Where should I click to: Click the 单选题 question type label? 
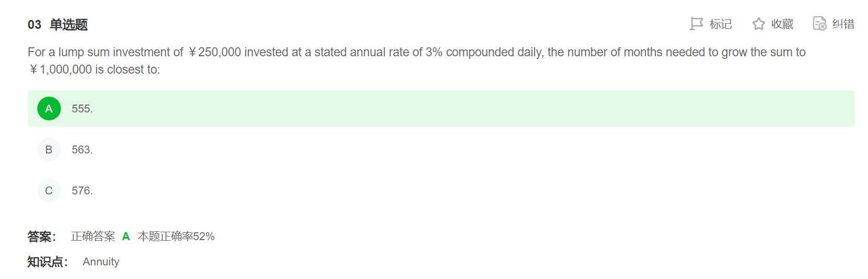(x=69, y=25)
